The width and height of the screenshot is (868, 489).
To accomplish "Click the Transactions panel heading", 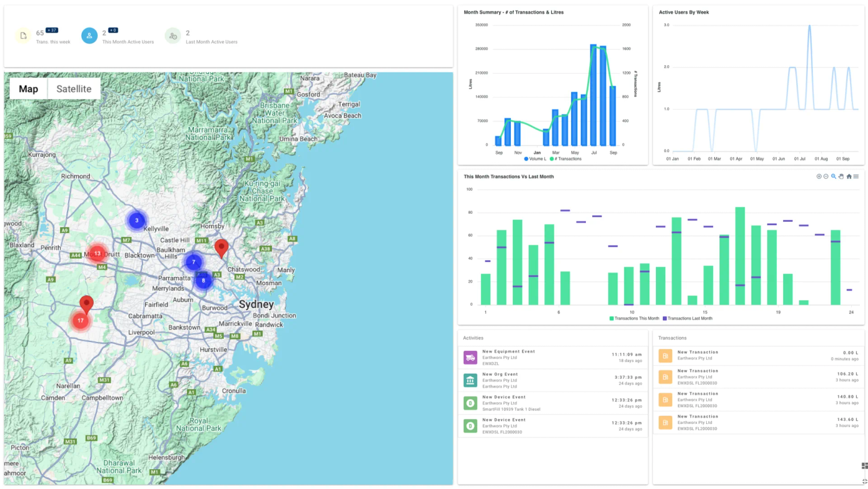I will [672, 338].
